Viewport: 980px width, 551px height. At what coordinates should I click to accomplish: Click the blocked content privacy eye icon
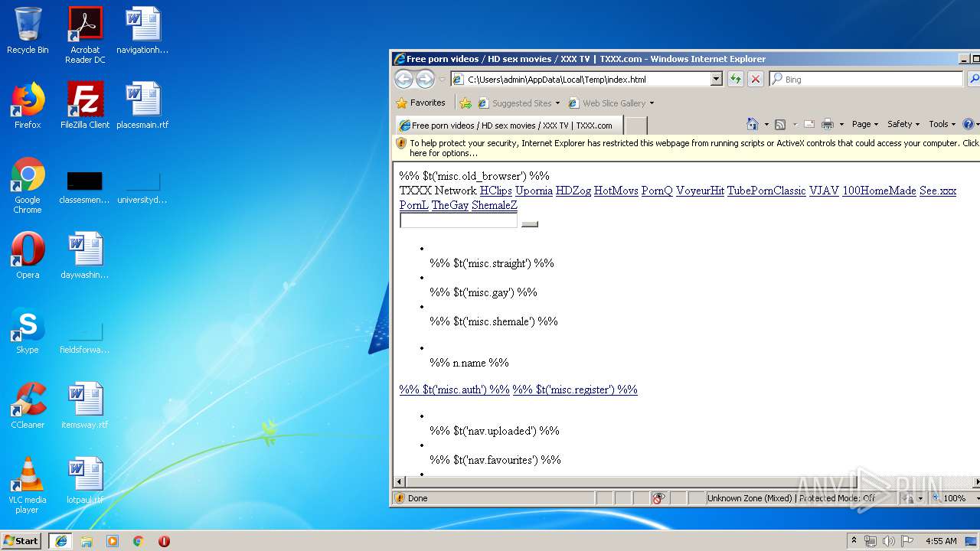pyautogui.click(x=658, y=498)
